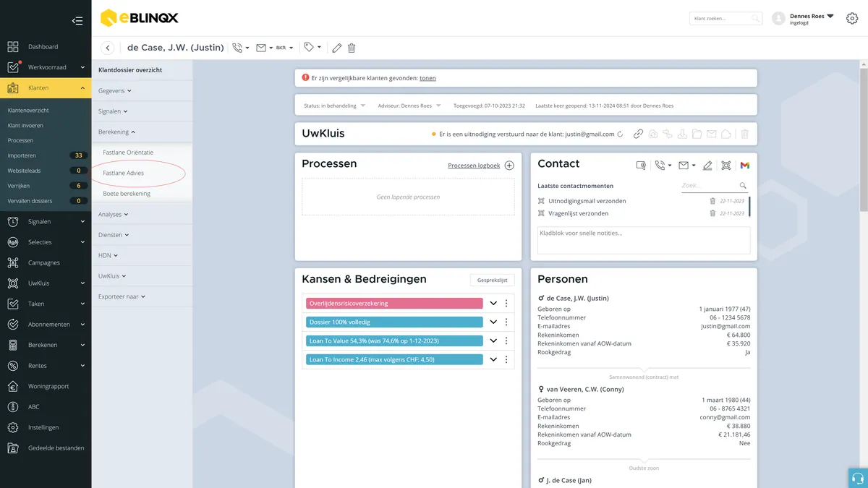Select Fastlane Advies in the Berekening submenu
Image resolution: width=868 pixels, height=488 pixels.
(124, 174)
